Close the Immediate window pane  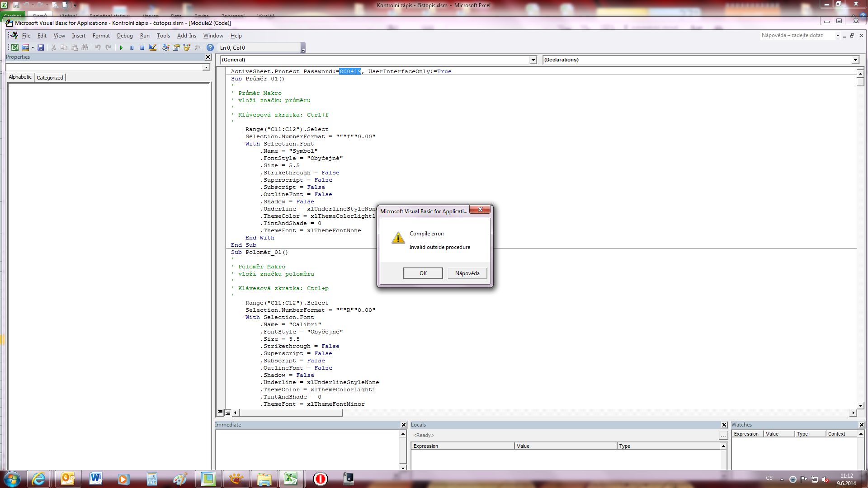(404, 425)
